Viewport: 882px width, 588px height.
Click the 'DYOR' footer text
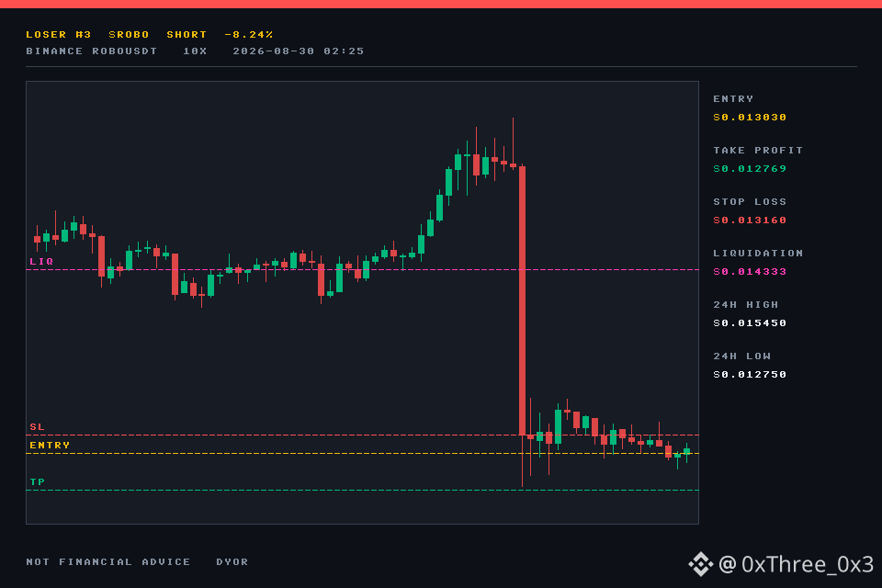pyautogui.click(x=232, y=562)
